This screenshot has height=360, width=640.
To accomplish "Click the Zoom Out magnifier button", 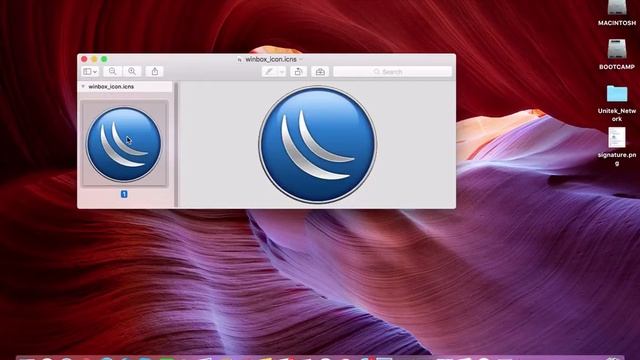I will point(112,71).
